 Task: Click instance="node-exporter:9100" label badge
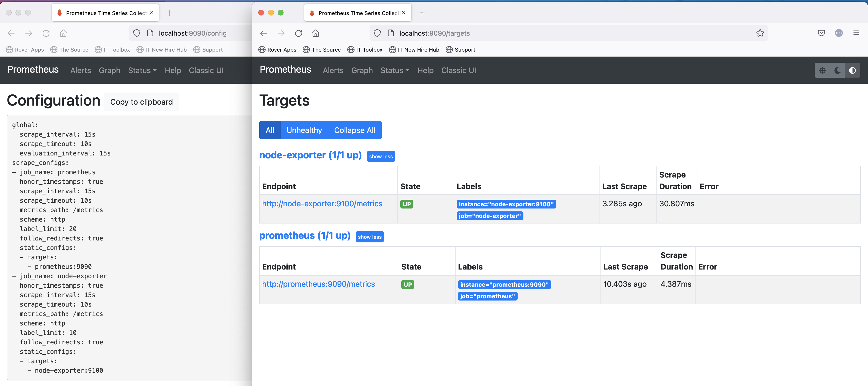pyautogui.click(x=506, y=204)
